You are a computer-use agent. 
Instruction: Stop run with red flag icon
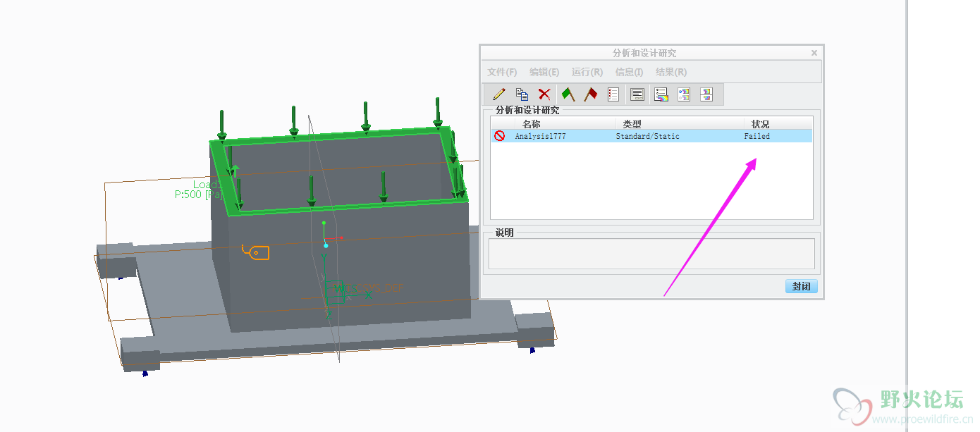tap(591, 94)
